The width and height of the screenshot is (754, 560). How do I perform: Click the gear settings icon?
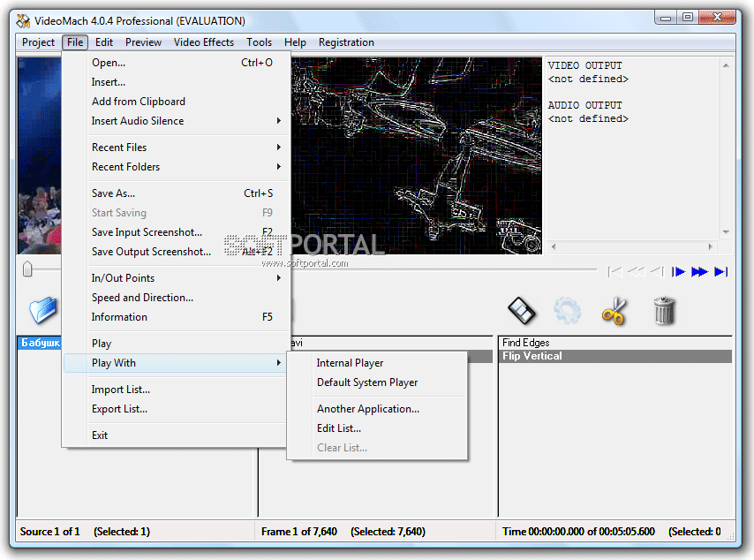568,311
